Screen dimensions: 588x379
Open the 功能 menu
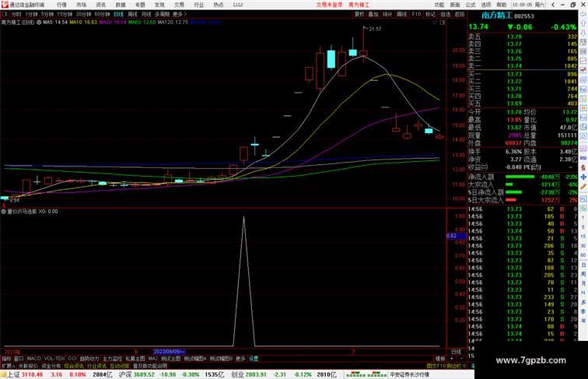[439, 5]
